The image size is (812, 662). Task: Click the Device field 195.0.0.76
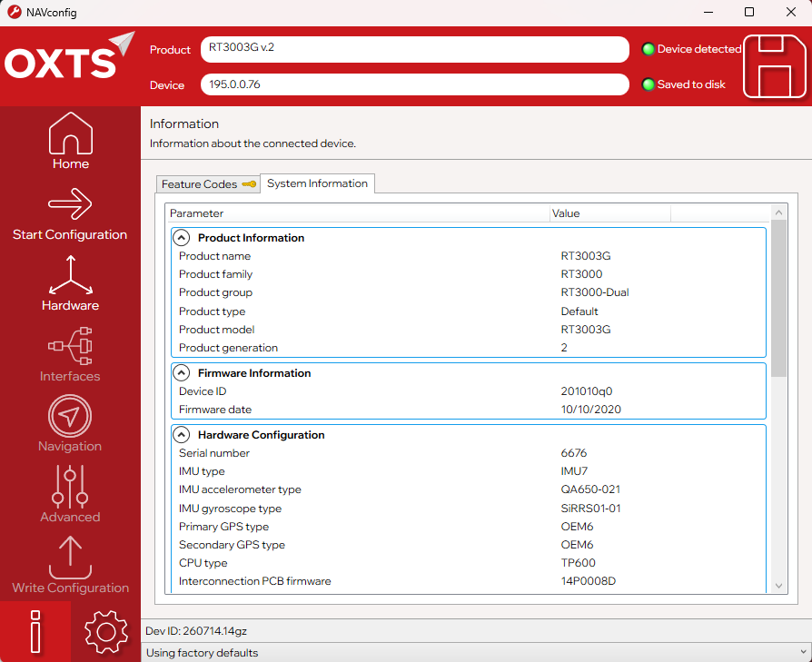coord(415,84)
